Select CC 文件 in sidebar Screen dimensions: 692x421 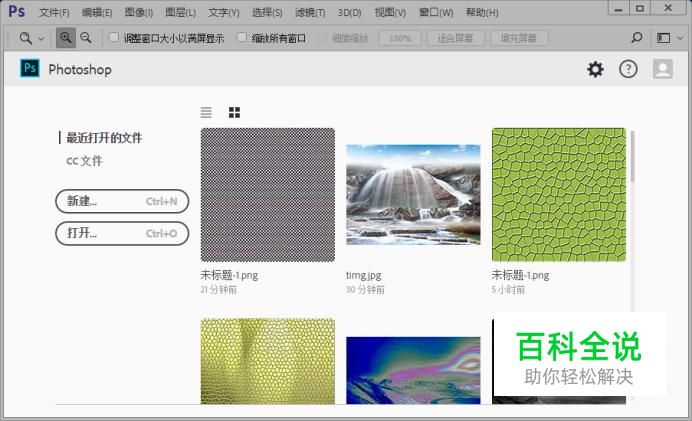tap(84, 161)
